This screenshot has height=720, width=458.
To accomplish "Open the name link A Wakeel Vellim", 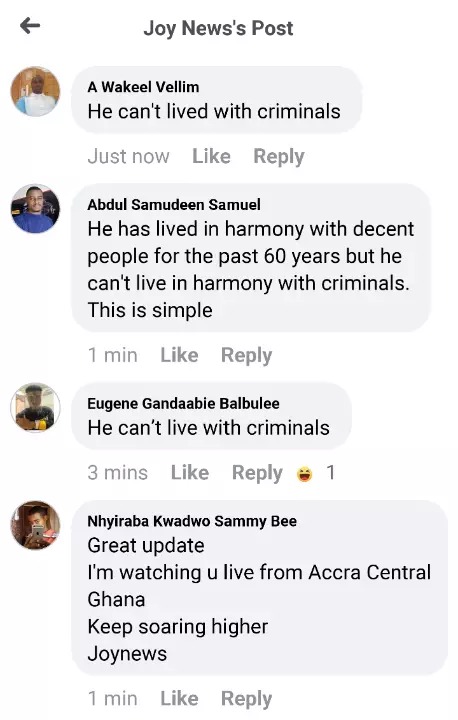I will coord(143,87).
